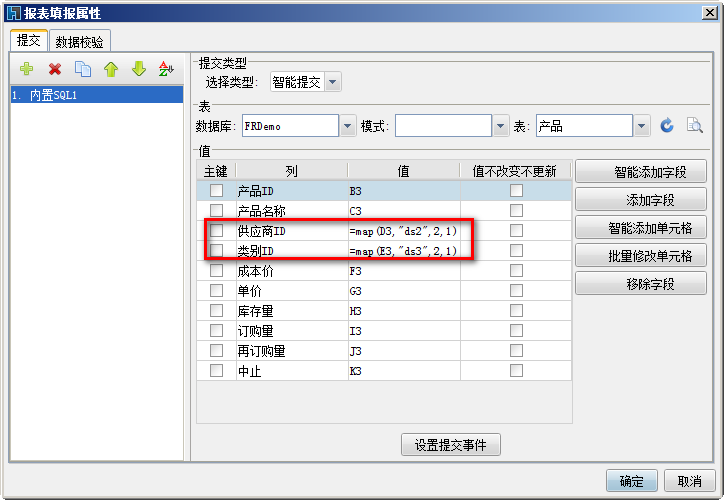Click the 智能添加单元格 button
The image size is (724, 500).
pos(640,228)
